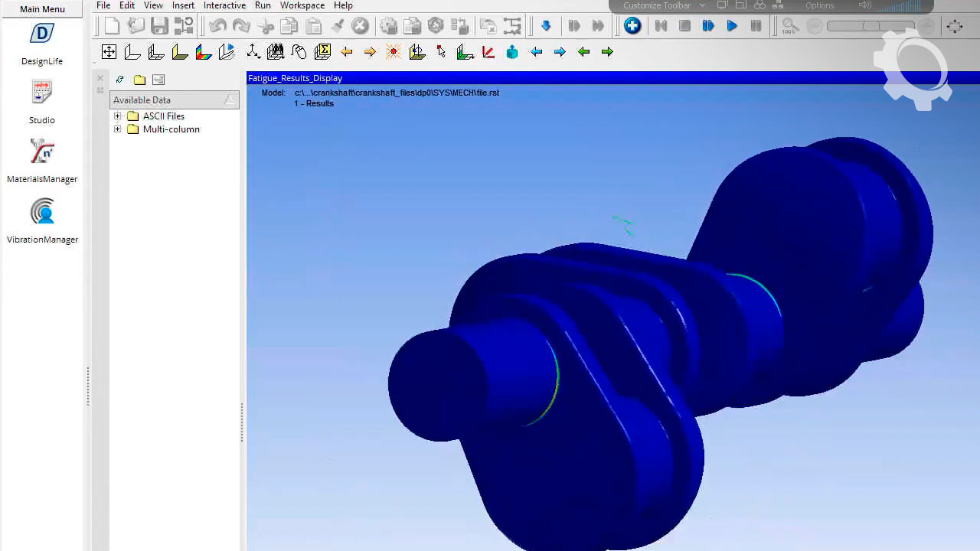Click the red starburst hotspot icon

[394, 52]
